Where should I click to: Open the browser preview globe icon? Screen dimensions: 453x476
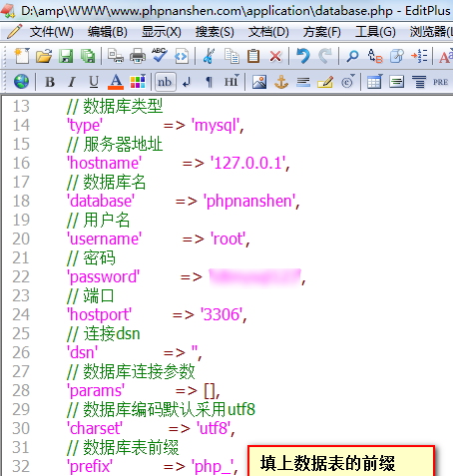click(21, 82)
